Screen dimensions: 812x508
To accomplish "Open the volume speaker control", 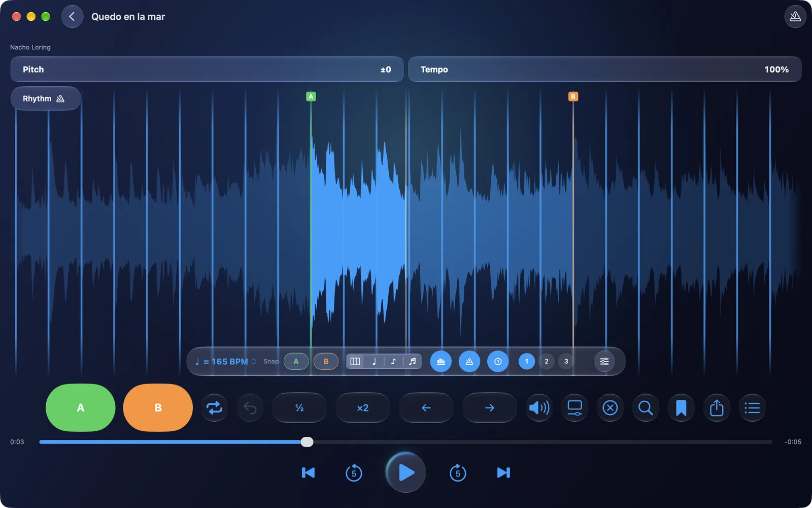I will [539, 407].
